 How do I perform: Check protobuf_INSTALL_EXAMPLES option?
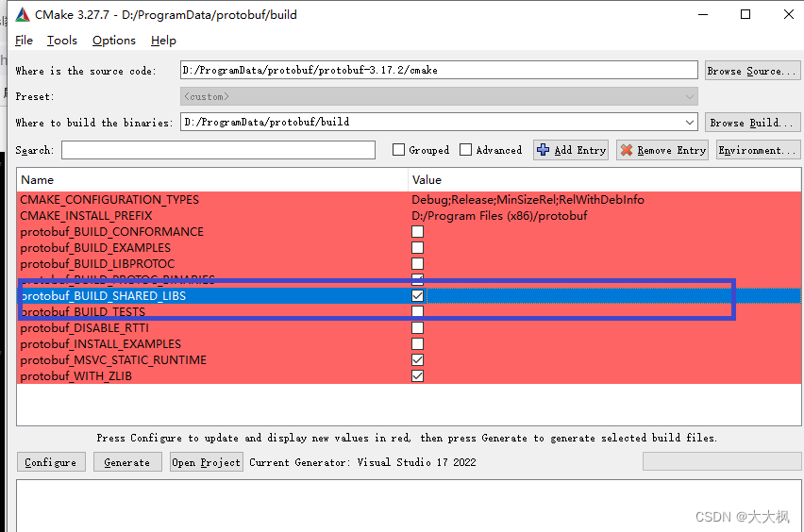(x=417, y=343)
